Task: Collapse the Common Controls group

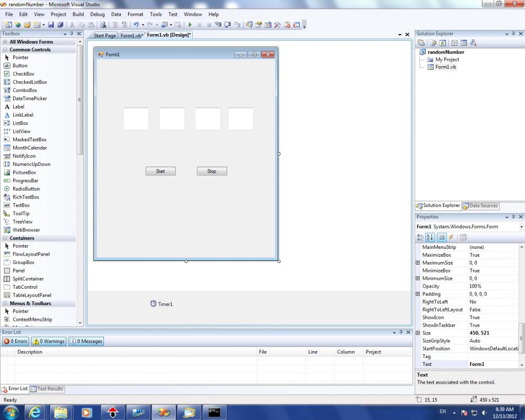Action: pyautogui.click(x=5, y=49)
